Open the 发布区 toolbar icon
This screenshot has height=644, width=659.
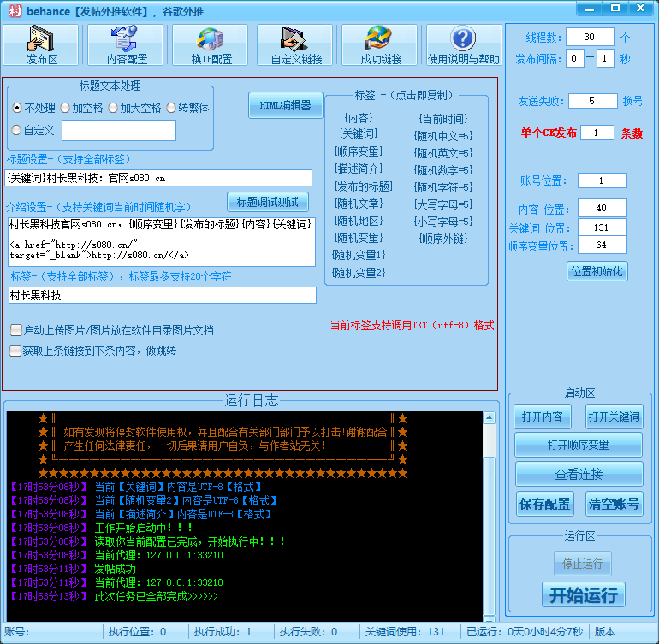click(x=40, y=44)
